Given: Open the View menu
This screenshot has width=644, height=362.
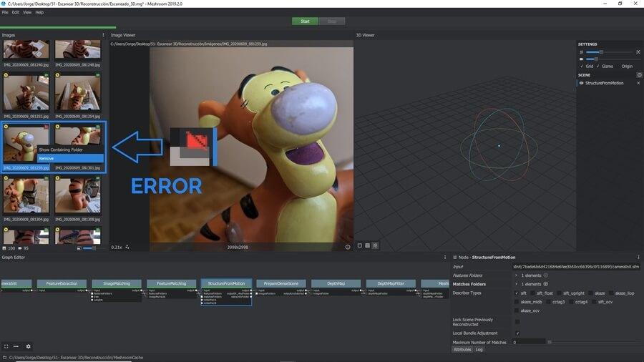Looking at the screenshot, I should [27, 12].
